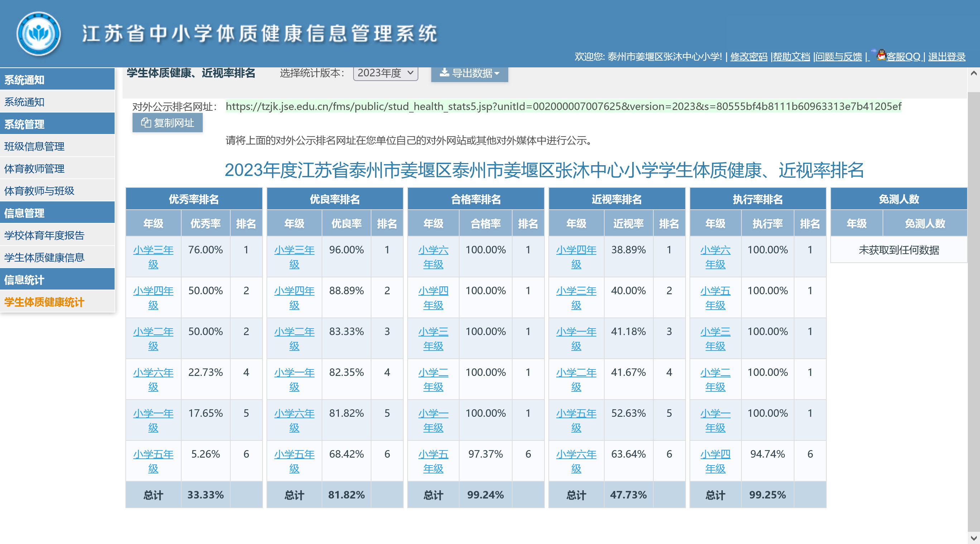This screenshot has height=544, width=980.
Task: Click 小学五年级 link in 合格率排名 table
Action: (433, 461)
